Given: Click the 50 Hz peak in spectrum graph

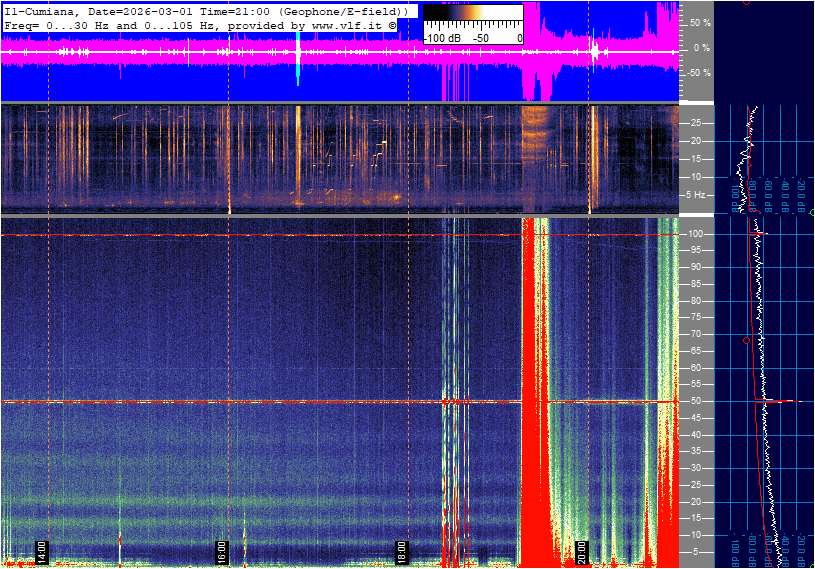Looking at the screenshot, I should (790, 401).
